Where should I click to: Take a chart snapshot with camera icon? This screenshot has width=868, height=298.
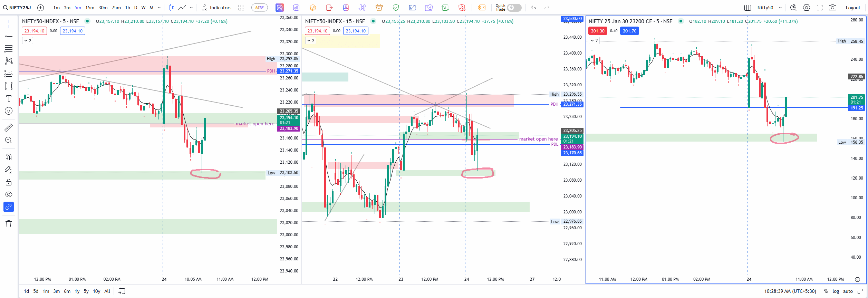tap(833, 8)
